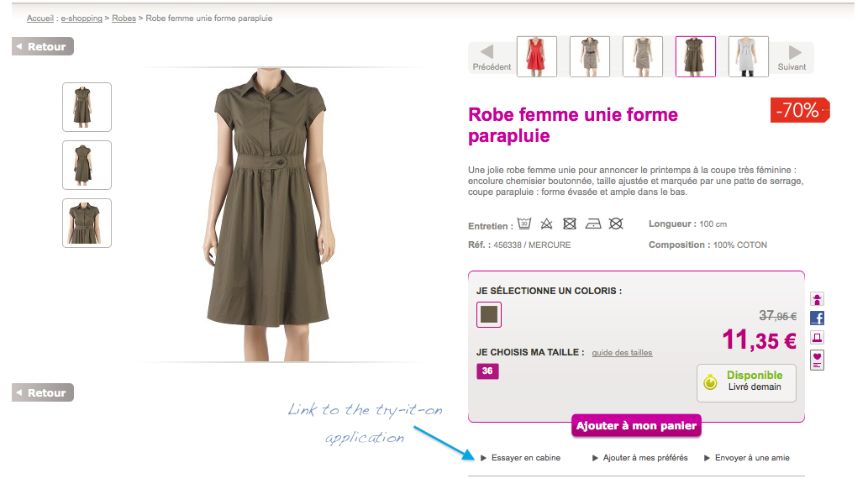Click the heart list icon in side strip
868x484 pixels.
(817, 360)
